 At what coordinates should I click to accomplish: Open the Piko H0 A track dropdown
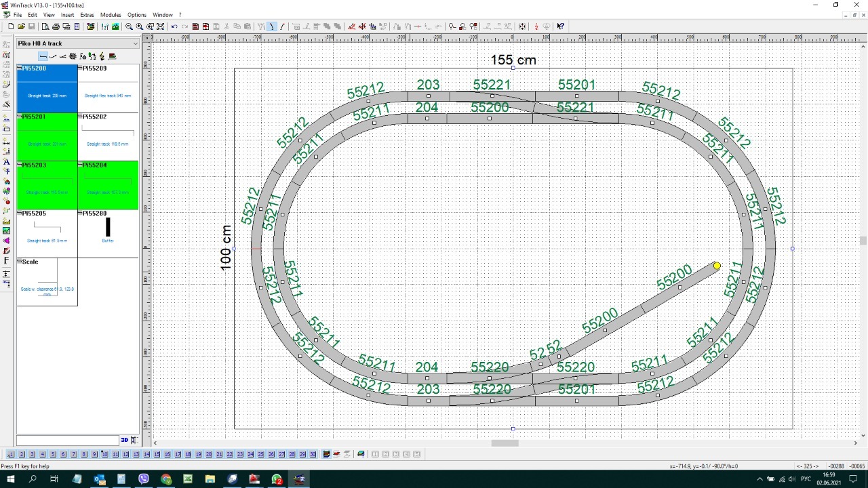135,43
